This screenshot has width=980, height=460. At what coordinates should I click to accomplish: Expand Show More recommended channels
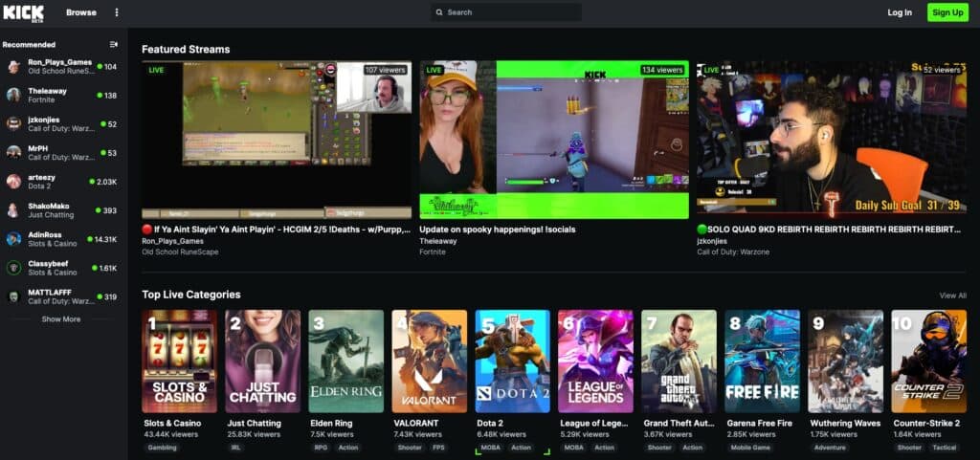click(x=61, y=319)
